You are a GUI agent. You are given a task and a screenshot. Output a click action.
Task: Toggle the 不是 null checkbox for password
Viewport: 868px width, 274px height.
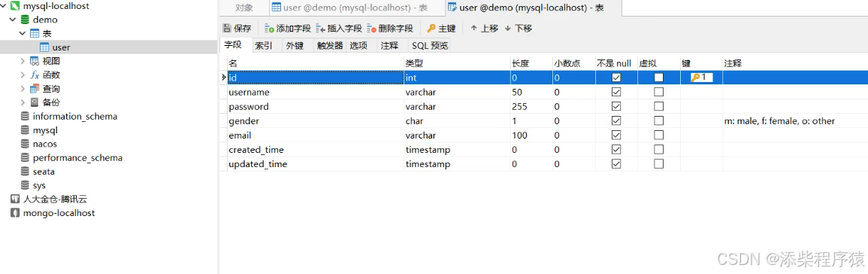point(616,106)
